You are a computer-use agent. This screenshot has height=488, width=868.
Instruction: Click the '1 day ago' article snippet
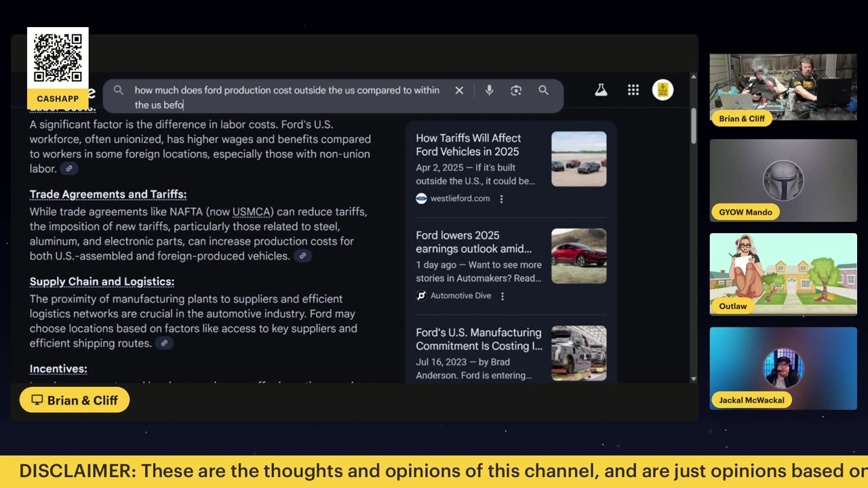479,272
